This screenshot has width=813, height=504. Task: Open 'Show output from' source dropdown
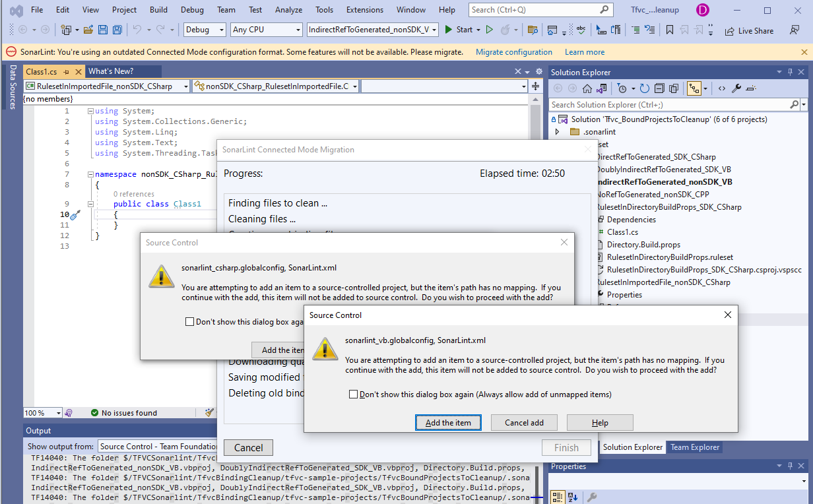click(x=158, y=447)
